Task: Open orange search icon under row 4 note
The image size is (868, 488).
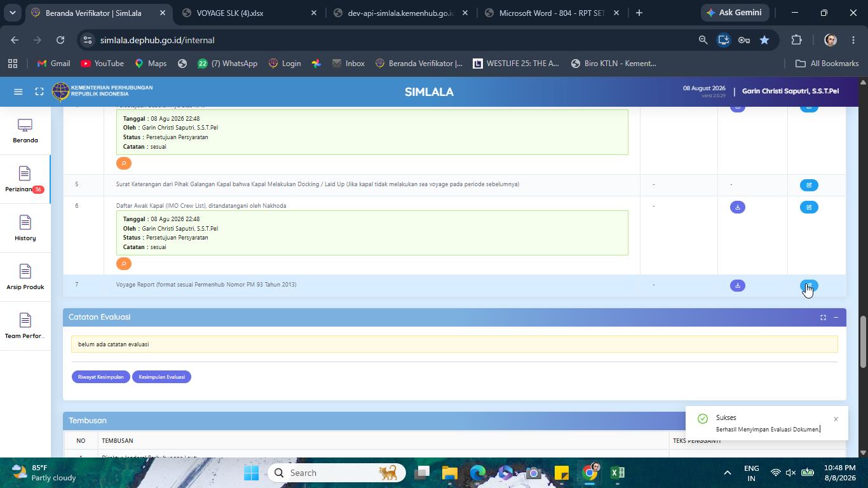Action: (x=124, y=163)
